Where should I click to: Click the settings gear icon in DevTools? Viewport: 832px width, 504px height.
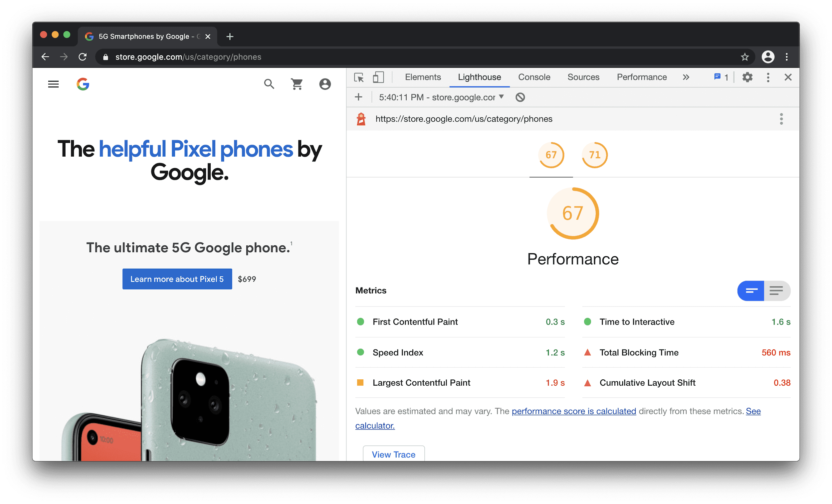(747, 77)
